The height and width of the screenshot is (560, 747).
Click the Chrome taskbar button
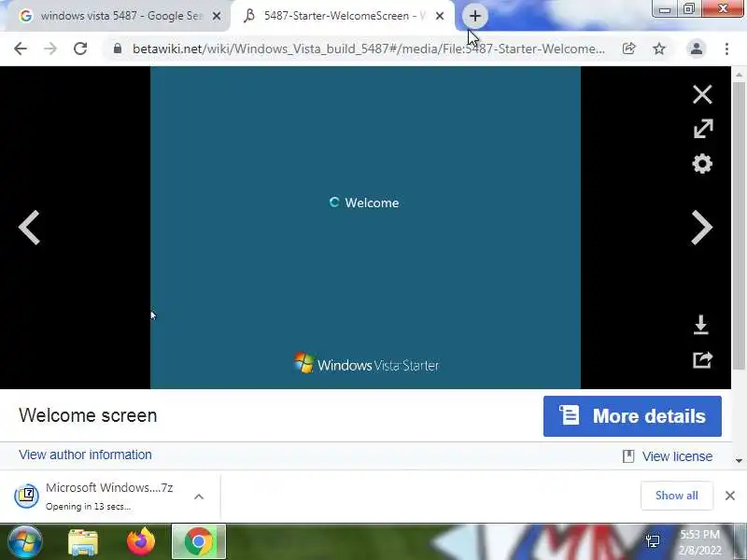pyautogui.click(x=199, y=542)
